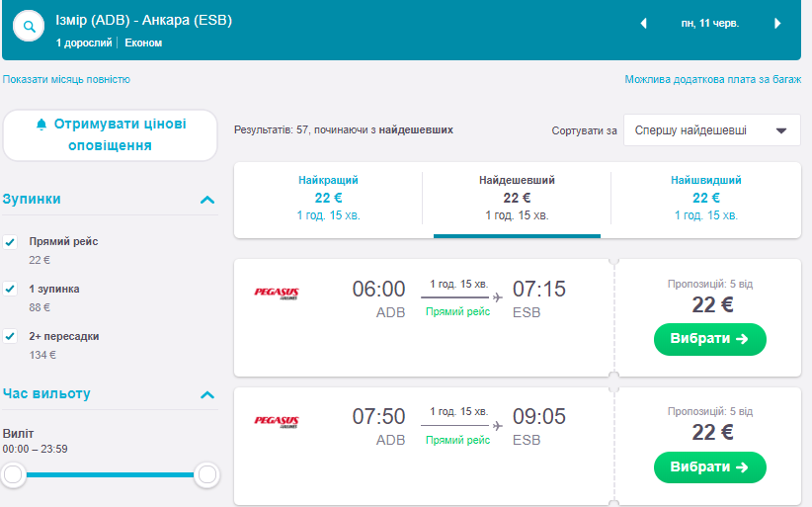Collapse the Зупинки filter section

[207, 200]
